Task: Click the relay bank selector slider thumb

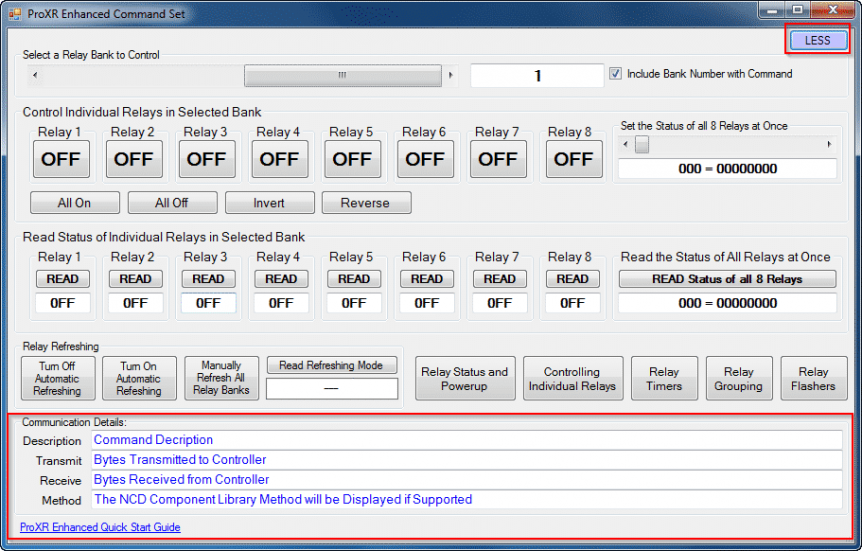Action: coord(342,75)
